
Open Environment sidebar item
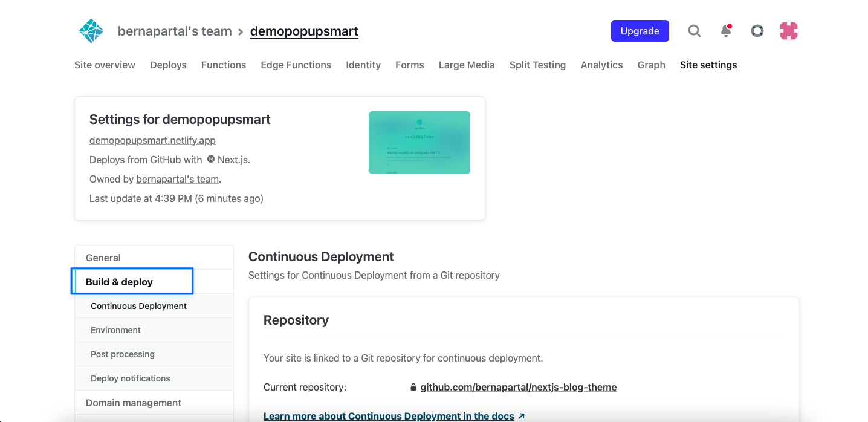pyautogui.click(x=154, y=330)
